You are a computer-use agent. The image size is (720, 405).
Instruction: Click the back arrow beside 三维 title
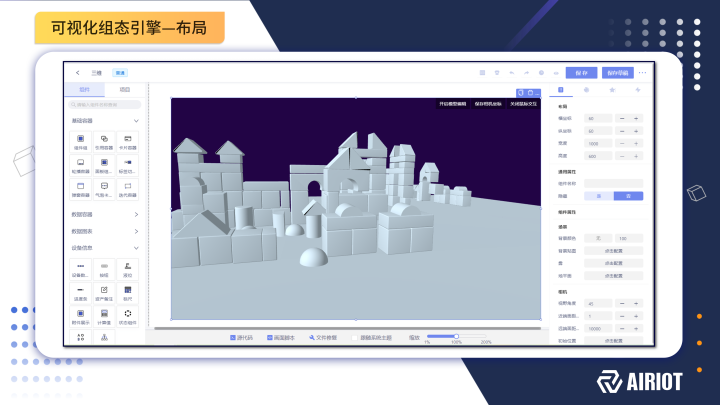[x=78, y=73]
